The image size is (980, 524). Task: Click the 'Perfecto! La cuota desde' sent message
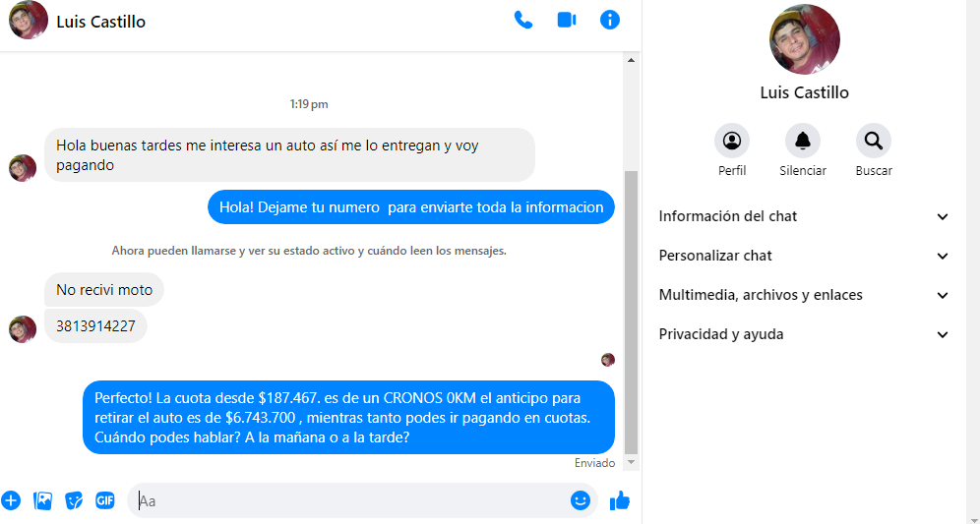[348, 417]
